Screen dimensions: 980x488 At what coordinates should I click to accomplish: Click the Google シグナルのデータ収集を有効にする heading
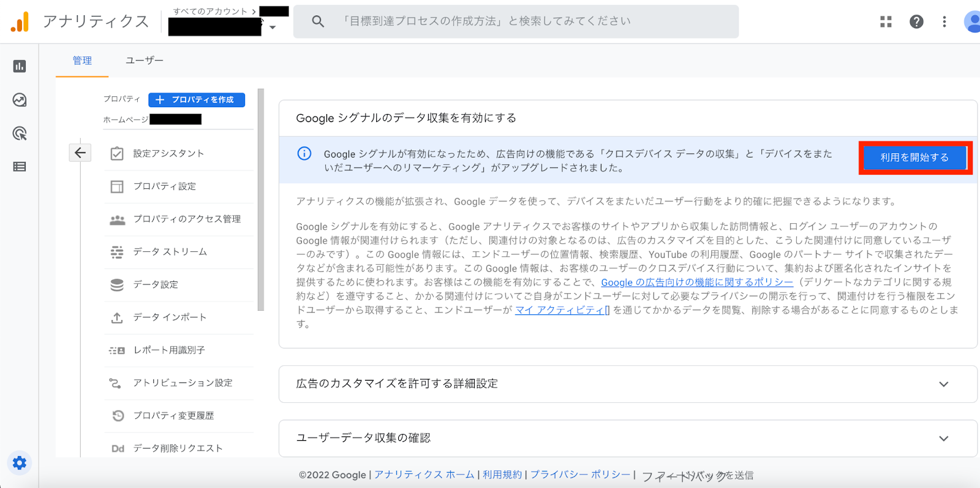click(x=406, y=118)
